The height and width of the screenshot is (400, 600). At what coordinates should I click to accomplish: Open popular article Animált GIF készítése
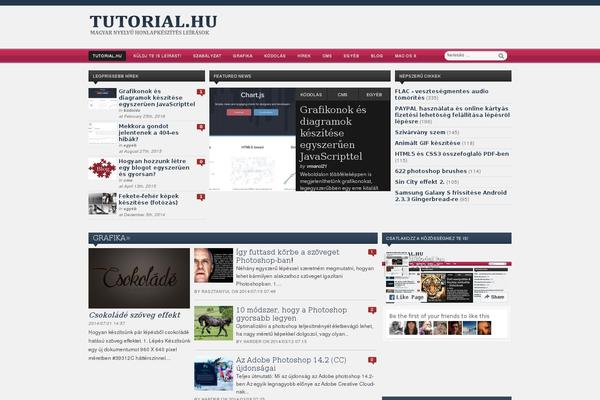(427, 143)
